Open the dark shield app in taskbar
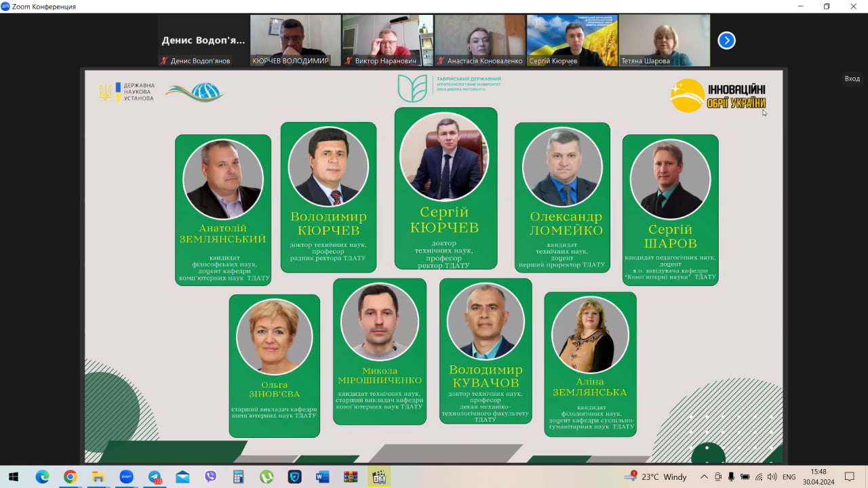 click(294, 476)
